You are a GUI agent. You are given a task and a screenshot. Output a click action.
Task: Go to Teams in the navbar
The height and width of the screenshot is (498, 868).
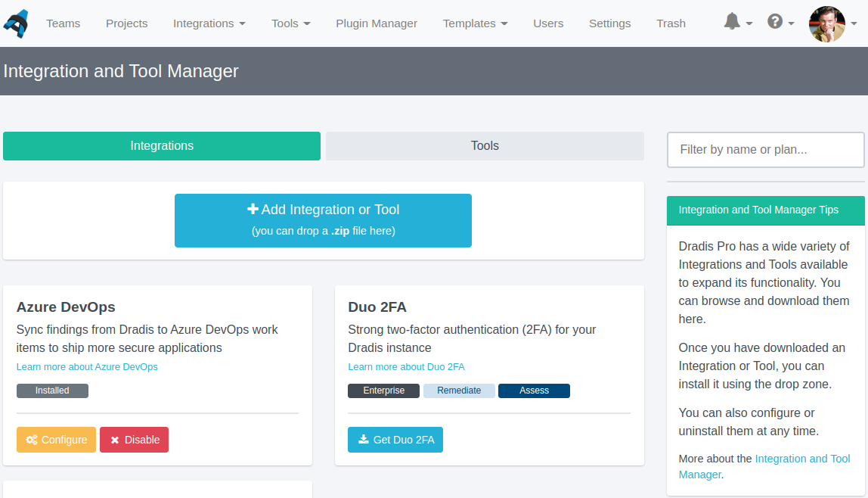pos(63,23)
